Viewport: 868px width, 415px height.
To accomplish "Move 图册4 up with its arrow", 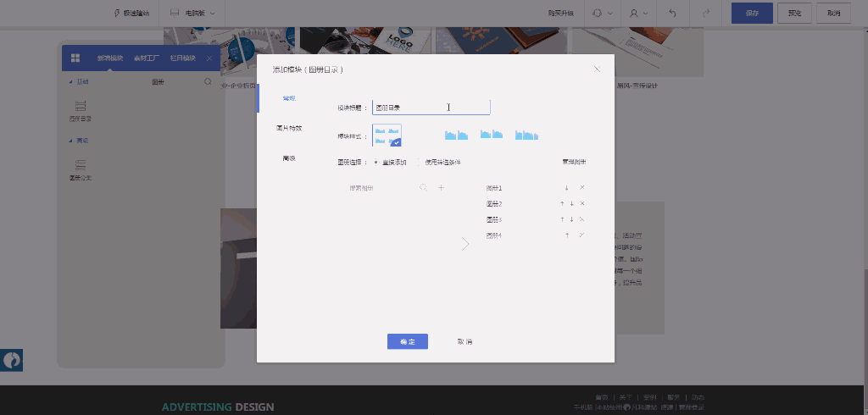I will tap(567, 235).
